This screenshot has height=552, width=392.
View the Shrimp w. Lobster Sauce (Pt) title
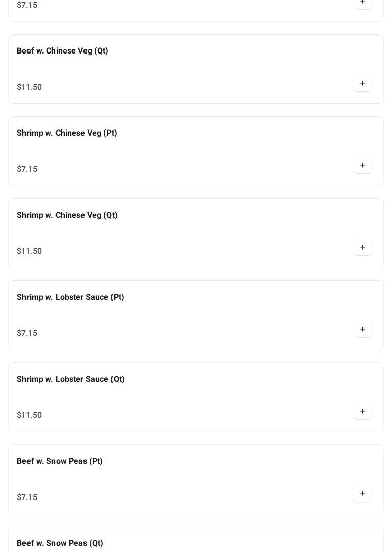pyautogui.click(x=70, y=297)
